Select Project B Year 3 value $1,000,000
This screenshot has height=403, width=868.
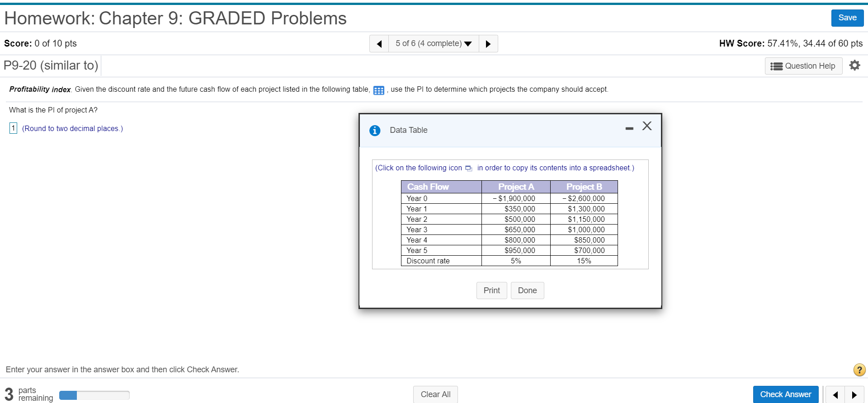click(586, 230)
